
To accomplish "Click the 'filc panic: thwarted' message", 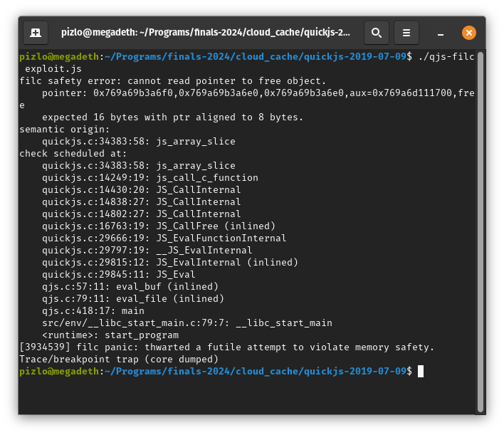I will pos(226,347).
